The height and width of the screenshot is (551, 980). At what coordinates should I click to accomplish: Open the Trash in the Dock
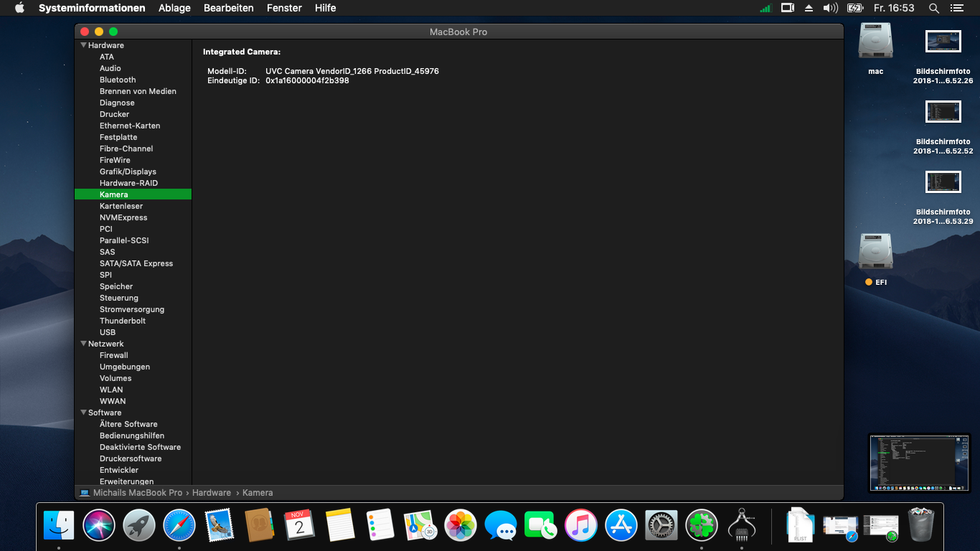pos(920,525)
